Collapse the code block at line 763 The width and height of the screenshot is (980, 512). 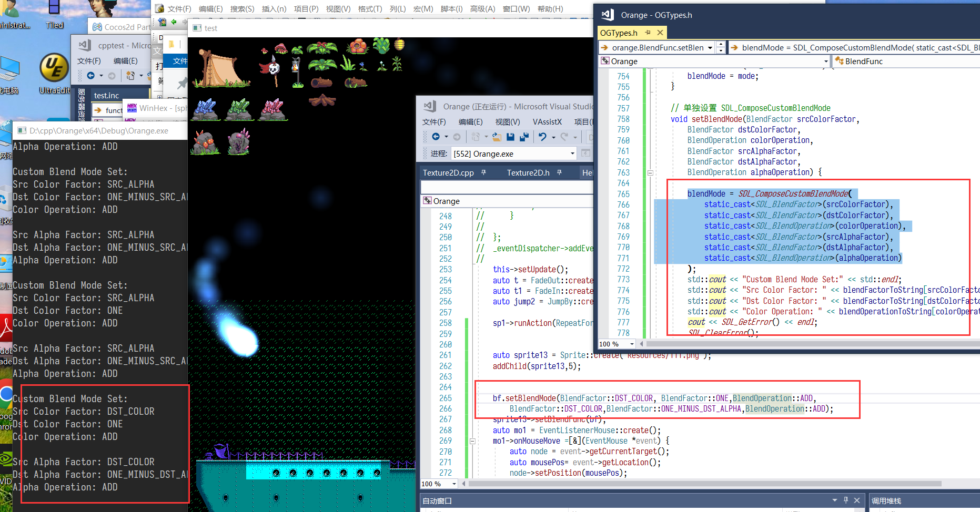(x=650, y=172)
